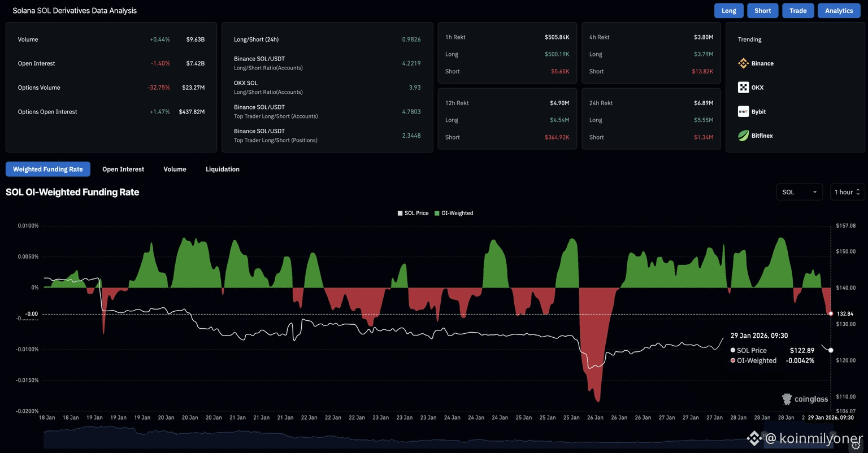Click the coinglass watermark logo on chart
This screenshot has height=453, width=868.
805,399
